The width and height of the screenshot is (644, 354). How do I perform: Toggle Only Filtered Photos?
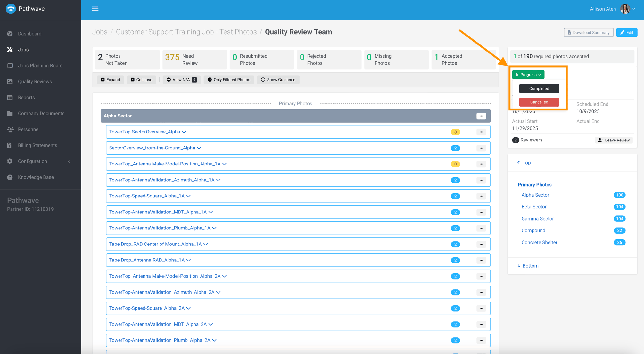pos(229,80)
